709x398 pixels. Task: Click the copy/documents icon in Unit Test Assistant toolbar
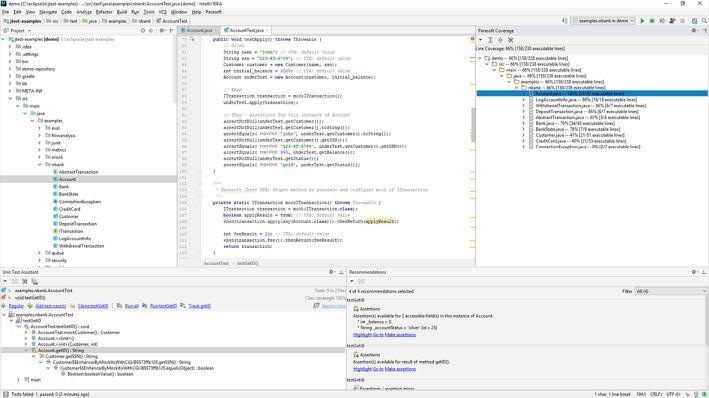coord(35,281)
